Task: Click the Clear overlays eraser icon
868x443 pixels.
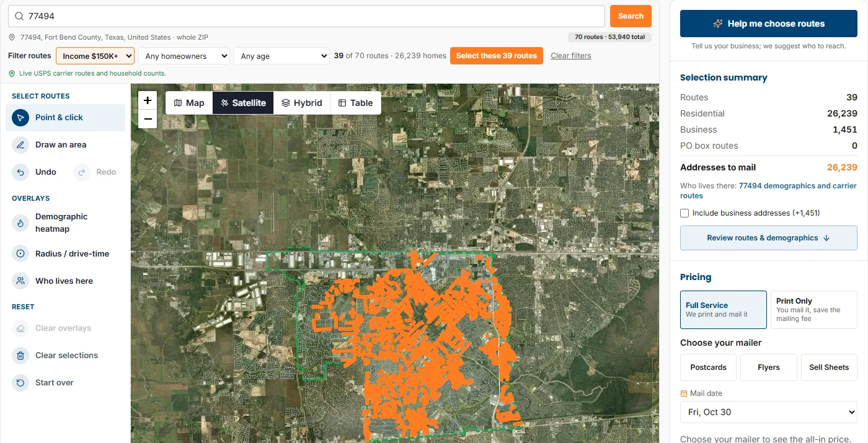Action: 20,328
